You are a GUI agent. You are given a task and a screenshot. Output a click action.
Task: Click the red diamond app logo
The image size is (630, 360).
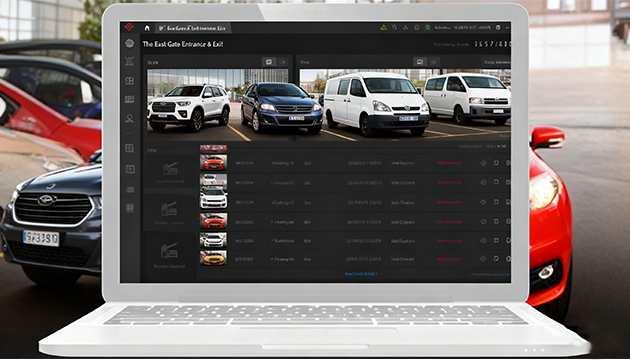129,27
